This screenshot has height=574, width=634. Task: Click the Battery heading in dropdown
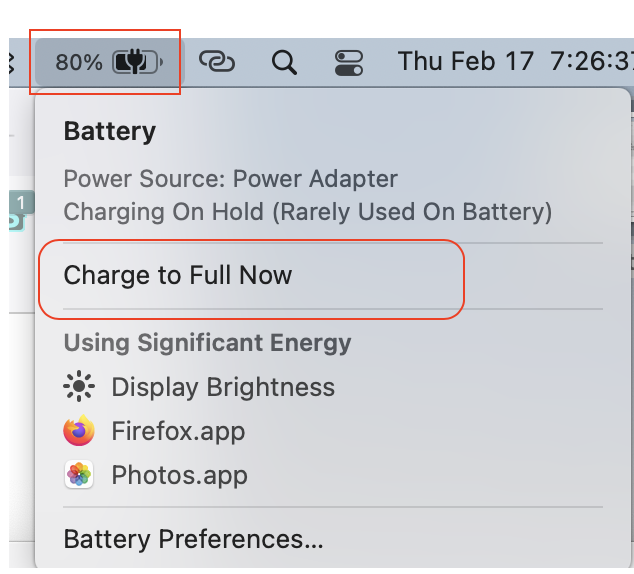(x=110, y=131)
